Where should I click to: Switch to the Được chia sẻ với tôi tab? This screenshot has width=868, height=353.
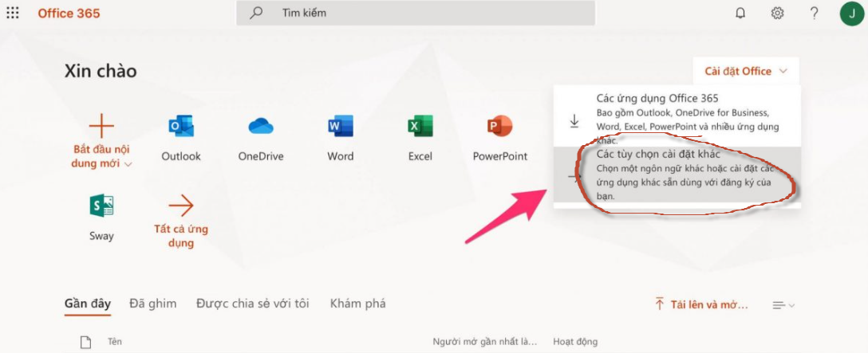pyautogui.click(x=252, y=304)
